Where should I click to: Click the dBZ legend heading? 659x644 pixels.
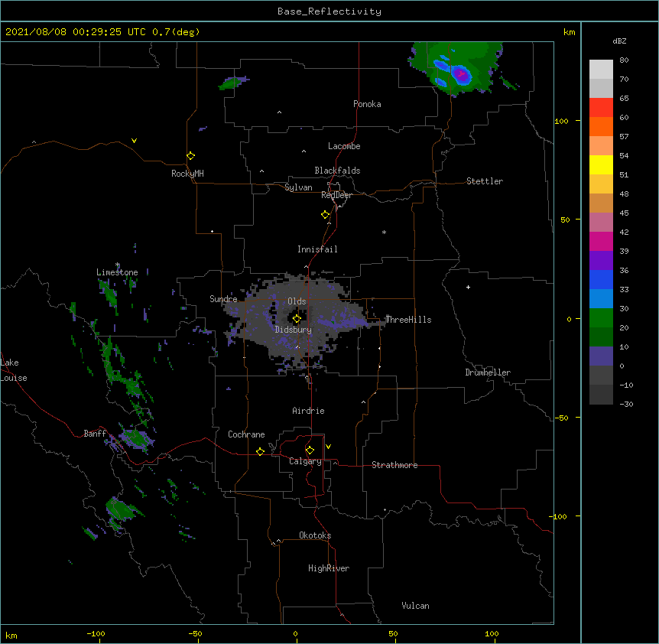(x=619, y=41)
